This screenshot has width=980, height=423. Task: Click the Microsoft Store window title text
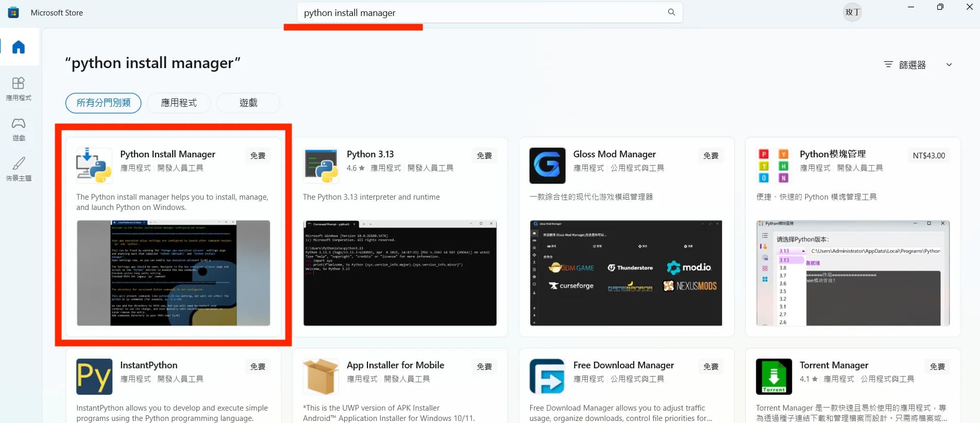[57, 12]
